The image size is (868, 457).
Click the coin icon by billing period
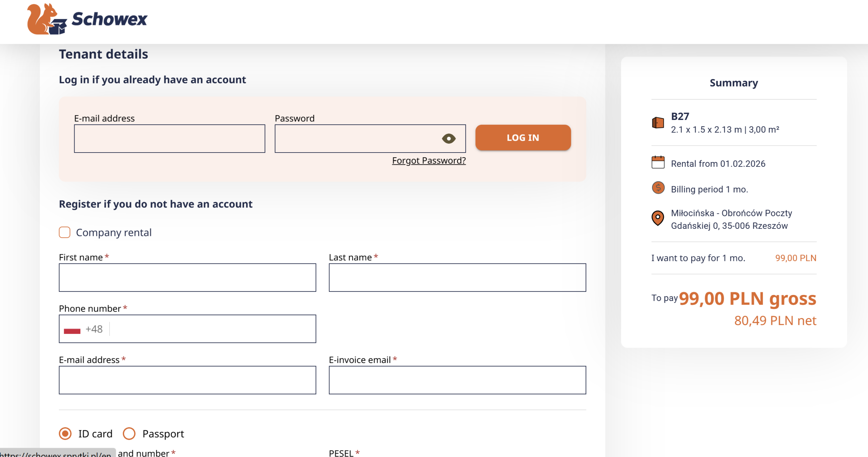pos(658,188)
